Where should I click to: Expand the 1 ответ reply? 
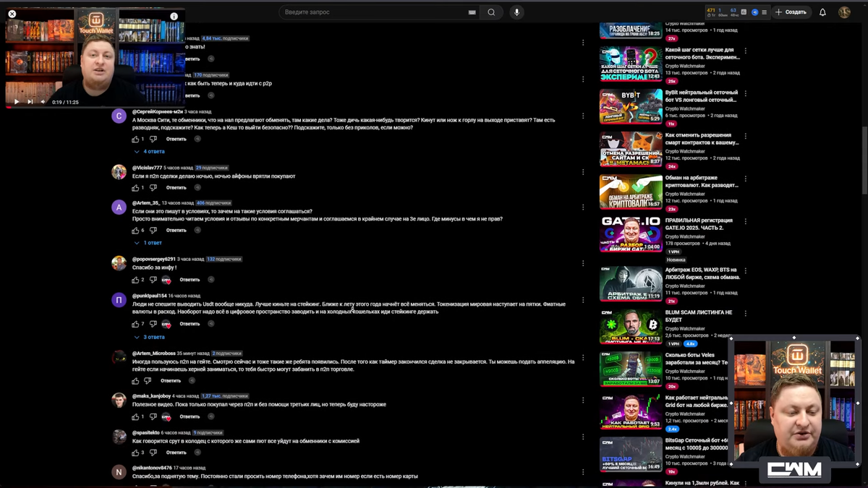pyautogui.click(x=148, y=243)
